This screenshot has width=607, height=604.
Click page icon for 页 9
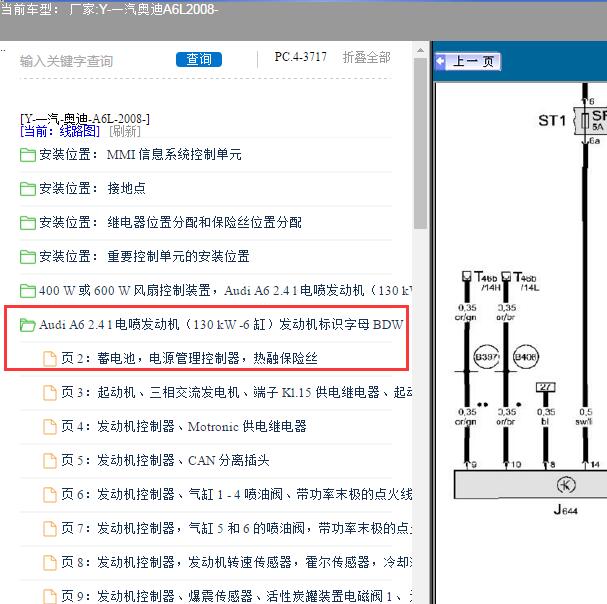pyautogui.click(x=50, y=596)
